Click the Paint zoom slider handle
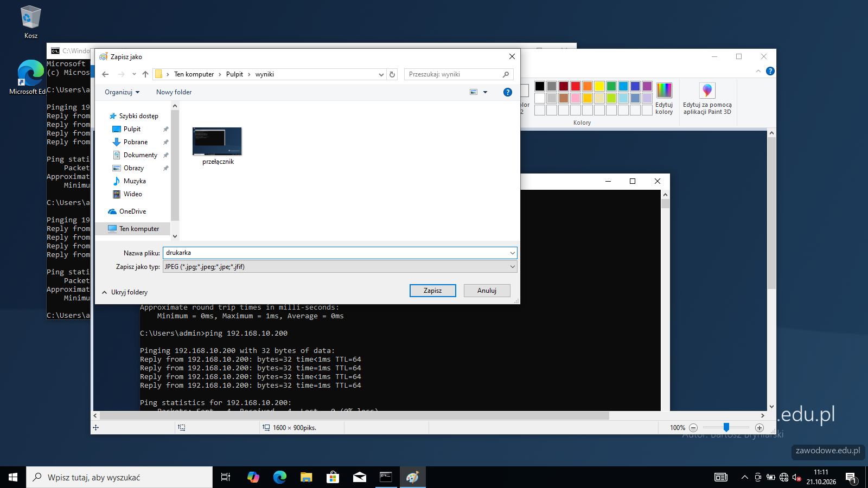 click(726, 427)
